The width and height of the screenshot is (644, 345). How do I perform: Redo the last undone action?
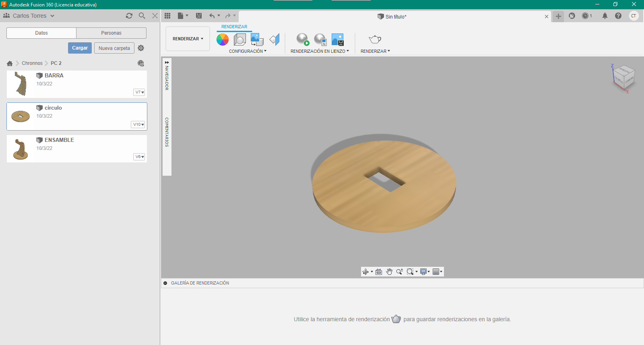point(228,16)
